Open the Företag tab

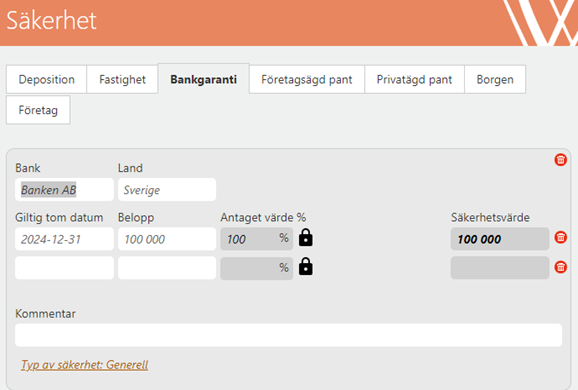(38, 110)
